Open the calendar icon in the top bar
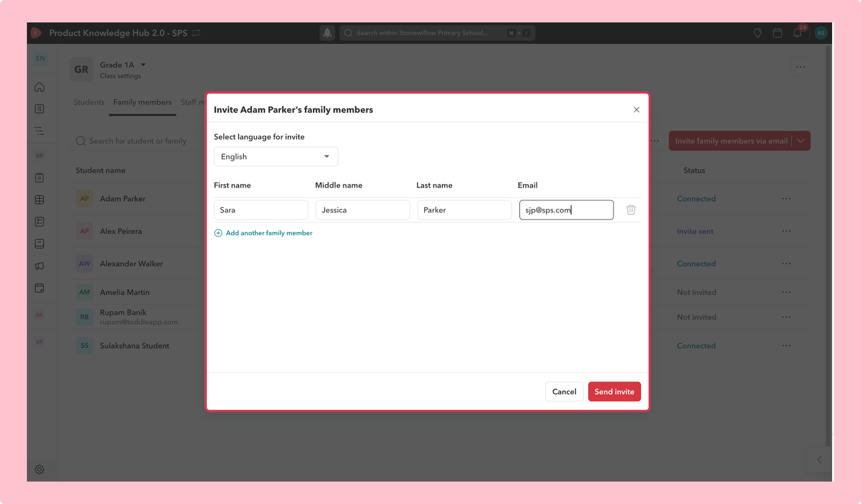The width and height of the screenshot is (861, 504). coord(777,33)
